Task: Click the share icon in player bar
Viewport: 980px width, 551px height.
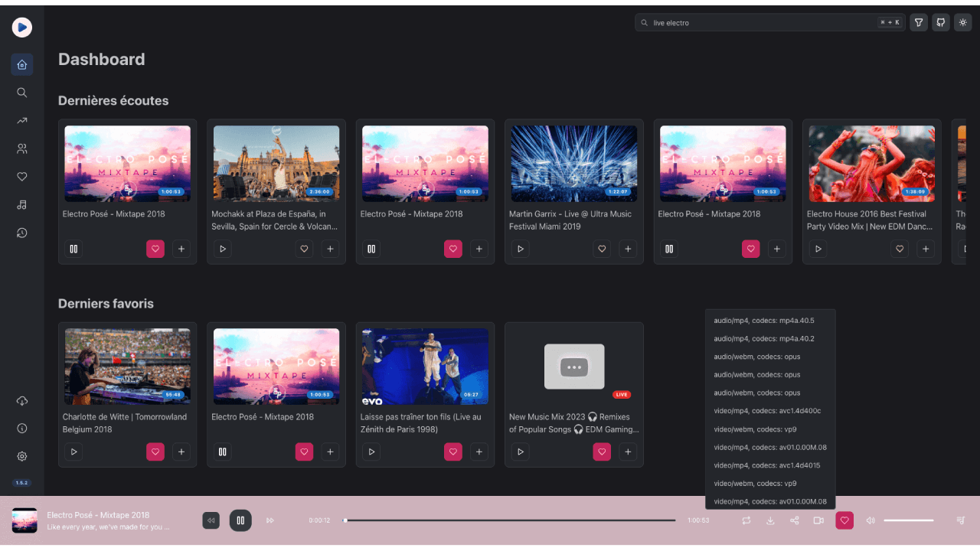Action: pos(794,520)
